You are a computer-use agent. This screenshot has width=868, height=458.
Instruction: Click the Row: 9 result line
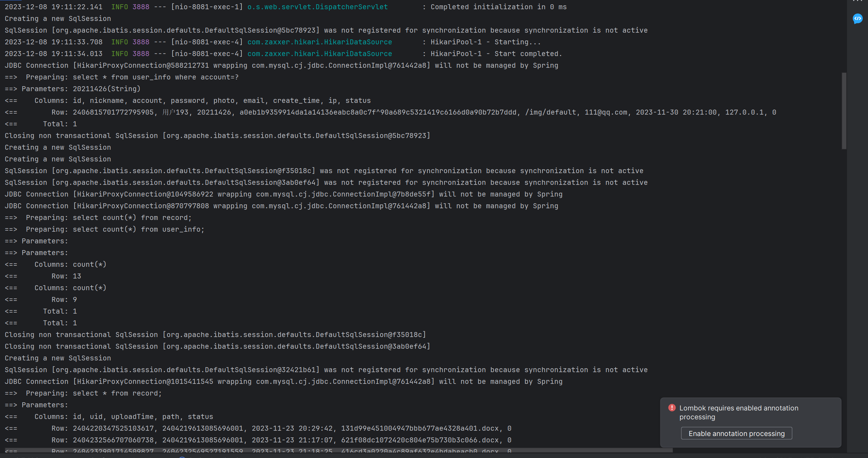click(64, 299)
